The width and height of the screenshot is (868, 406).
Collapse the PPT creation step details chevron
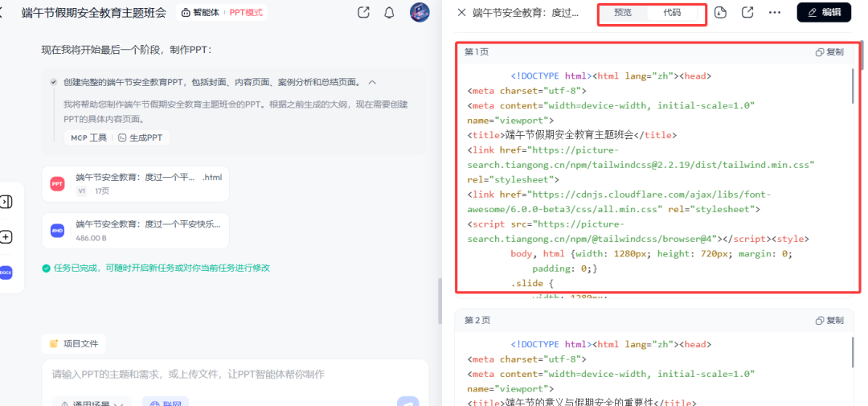click(373, 82)
